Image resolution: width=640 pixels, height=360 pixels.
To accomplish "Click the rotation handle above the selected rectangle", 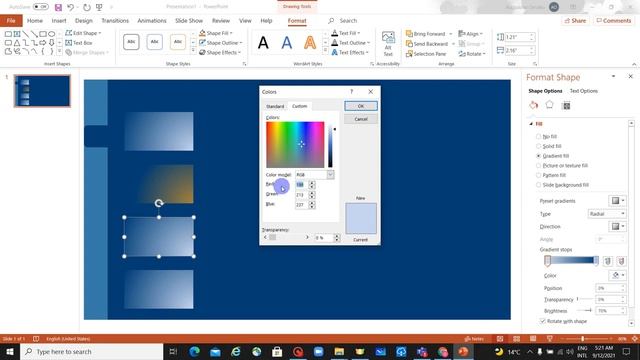I will point(159,203).
